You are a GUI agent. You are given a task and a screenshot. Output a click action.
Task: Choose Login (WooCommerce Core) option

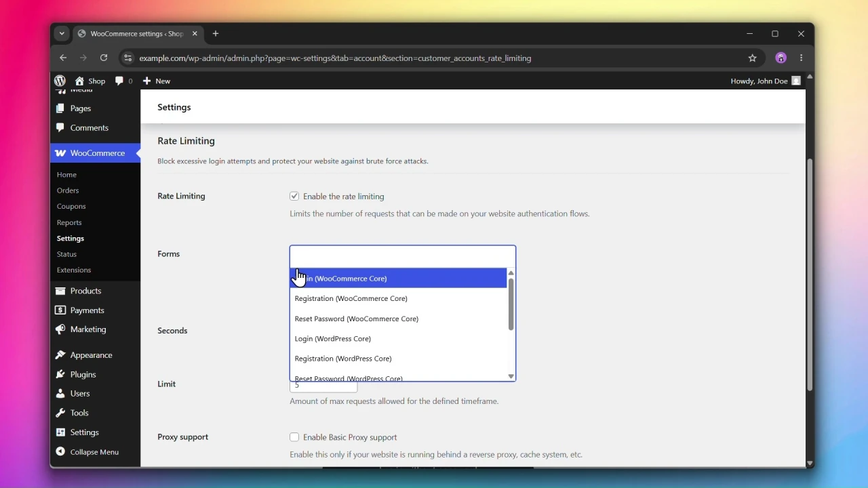tap(399, 279)
